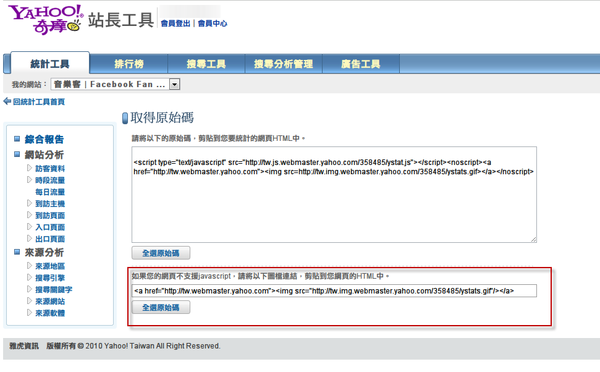Open the 搜尋工具 tab

coord(206,64)
